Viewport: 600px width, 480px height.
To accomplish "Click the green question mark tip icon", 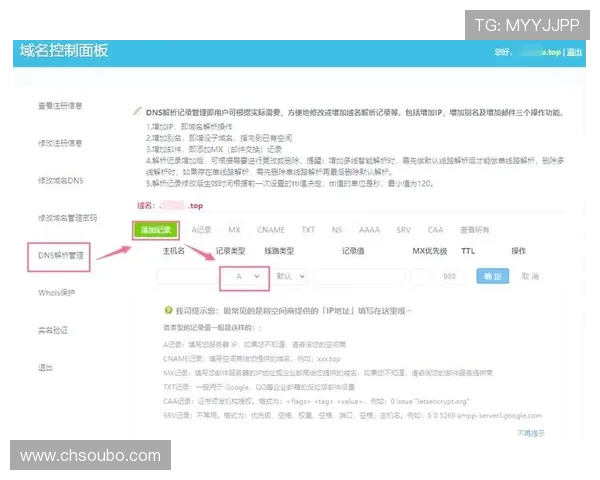I will 168,310.
